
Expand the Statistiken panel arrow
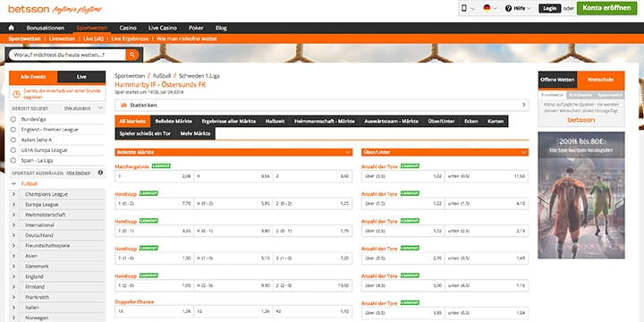coord(523,106)
